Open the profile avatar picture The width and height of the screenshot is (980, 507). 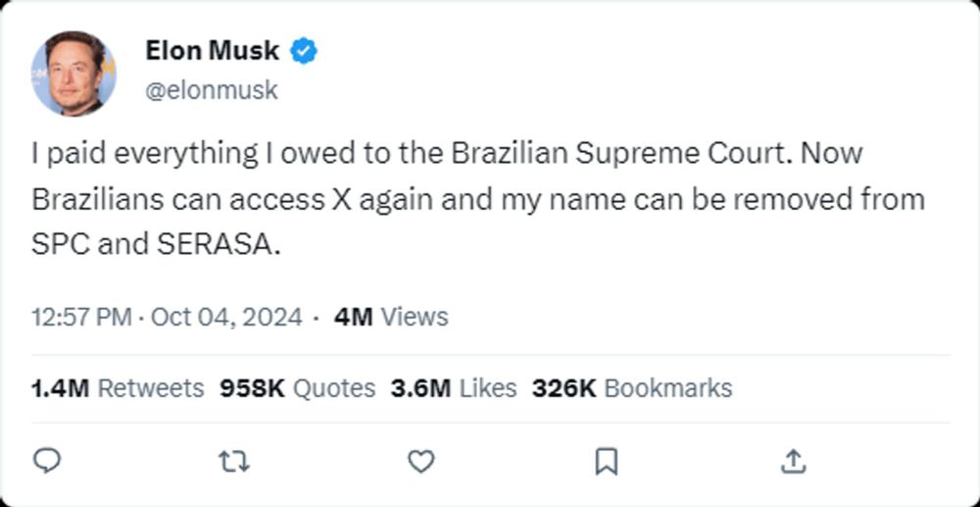pyautogui.click(x=73, y=74)
